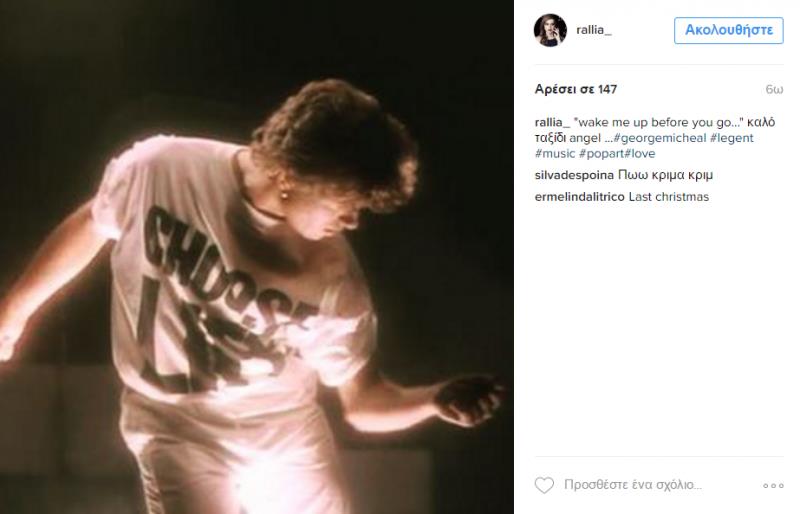Open rallia_ username in the header

tap(594, 30)
